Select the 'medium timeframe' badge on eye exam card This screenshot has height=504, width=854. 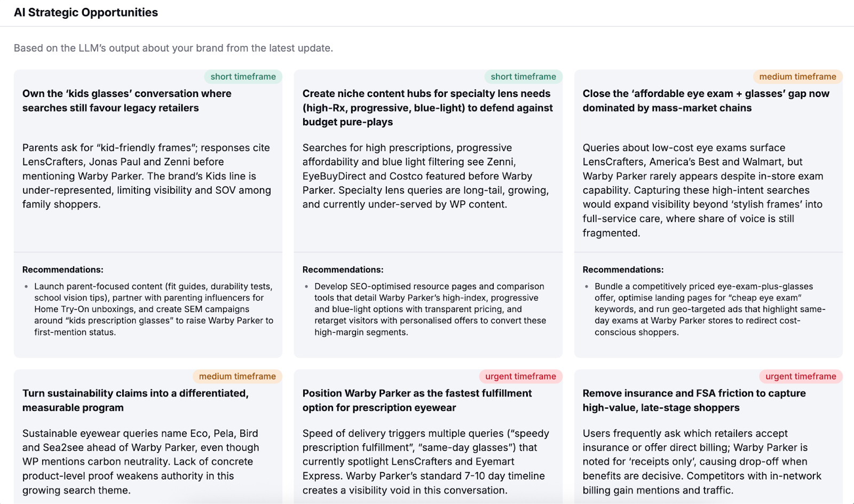(797, 76)
